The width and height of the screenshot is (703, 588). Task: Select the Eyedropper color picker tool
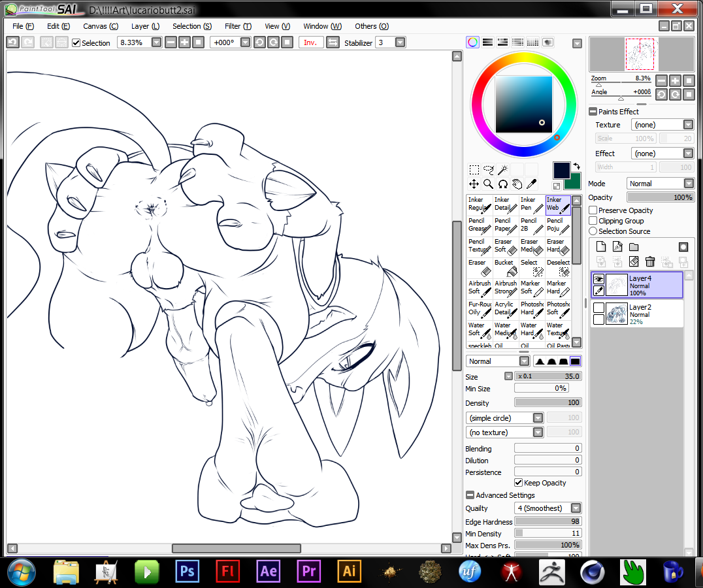pyautogui.click(x=531, y=184)
